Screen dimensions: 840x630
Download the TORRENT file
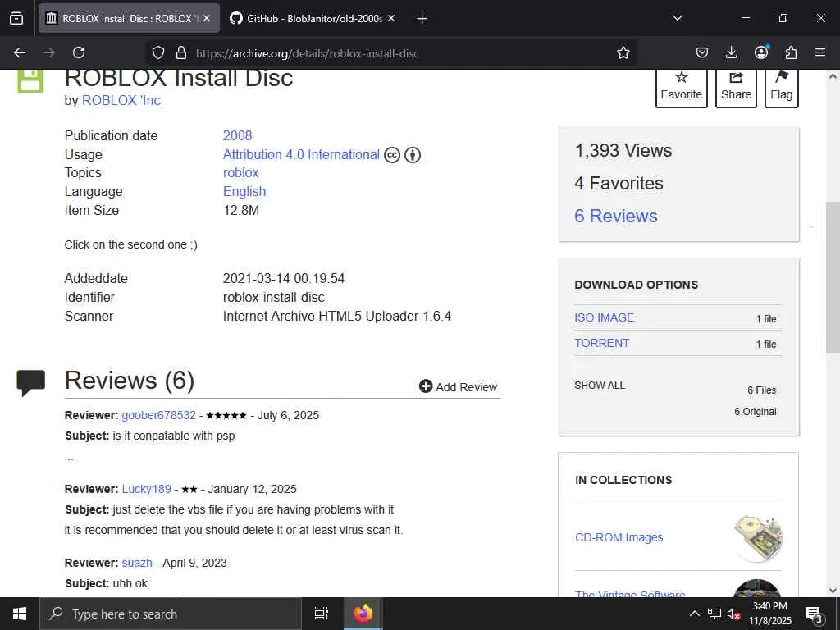[601, 343]
